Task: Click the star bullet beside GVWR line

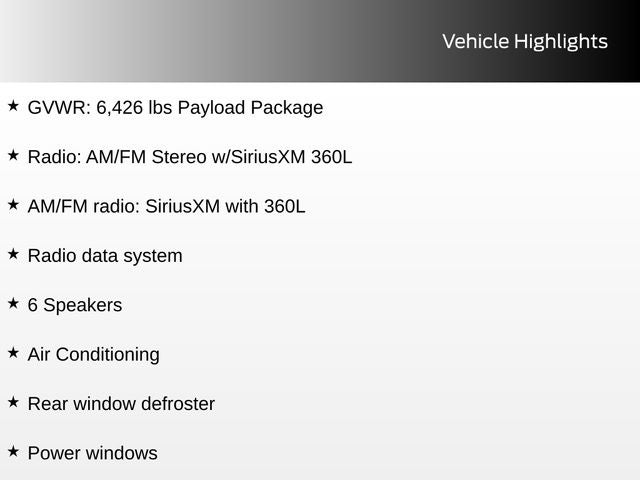Action: (x=13, y=105)
